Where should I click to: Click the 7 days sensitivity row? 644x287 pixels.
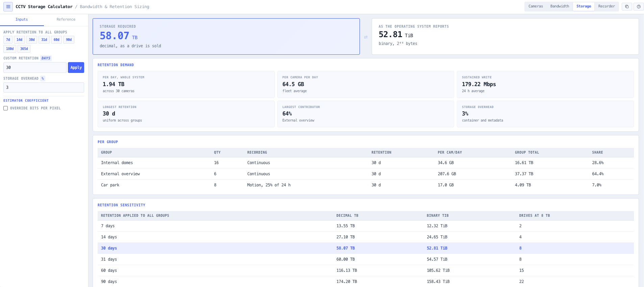(366, 226)
